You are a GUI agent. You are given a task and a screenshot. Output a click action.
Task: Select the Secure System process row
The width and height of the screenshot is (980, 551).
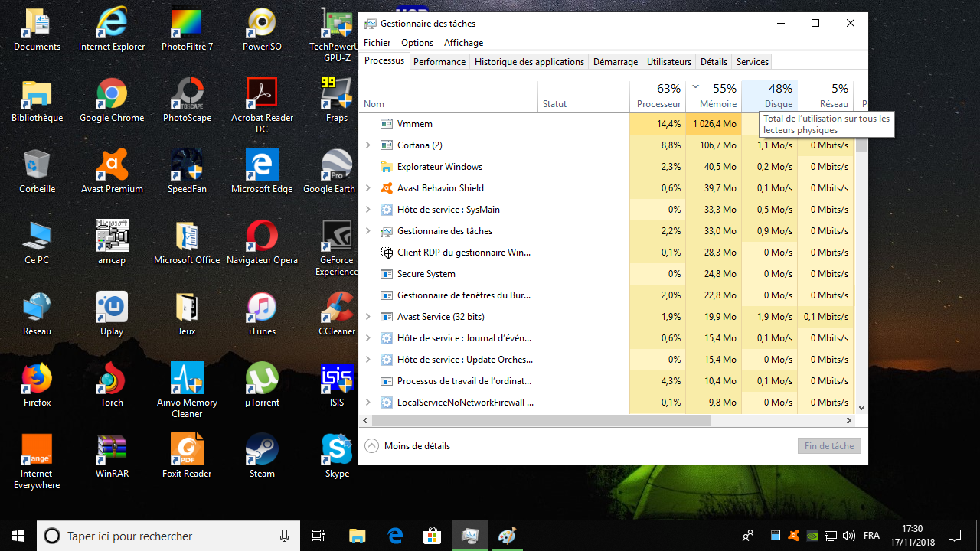(x=607, y=274)
